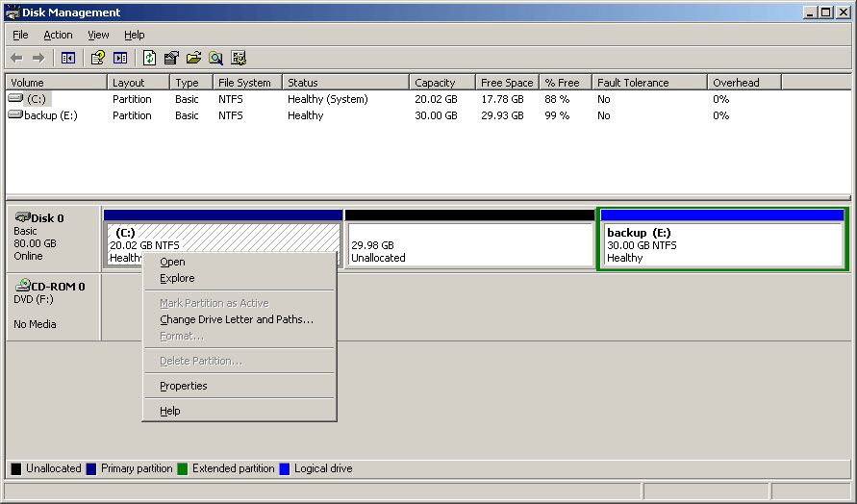Click the drive icon next to backup (E:) volume
This screenshot has width=857, height=504.
(14, 115)
